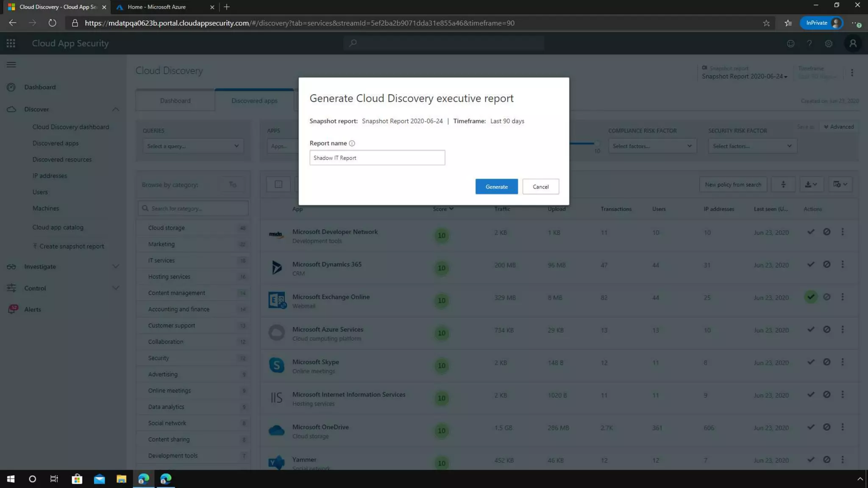Open the Select a query dropdown
Viewport: 868px width, 488px height.
click(193, 146)
